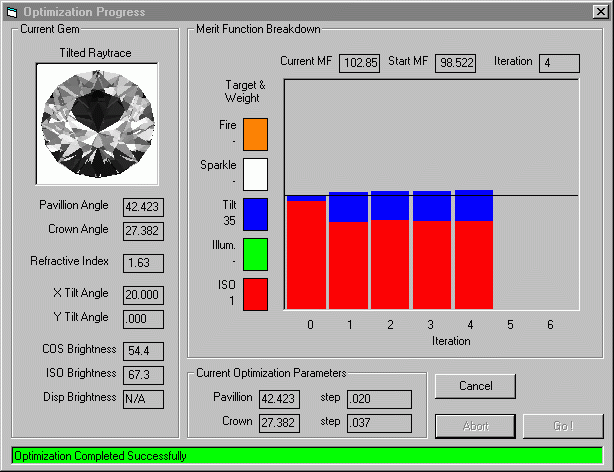Select the blue Tilt color swatch
614x472 pixels.
tap(255, 214)
